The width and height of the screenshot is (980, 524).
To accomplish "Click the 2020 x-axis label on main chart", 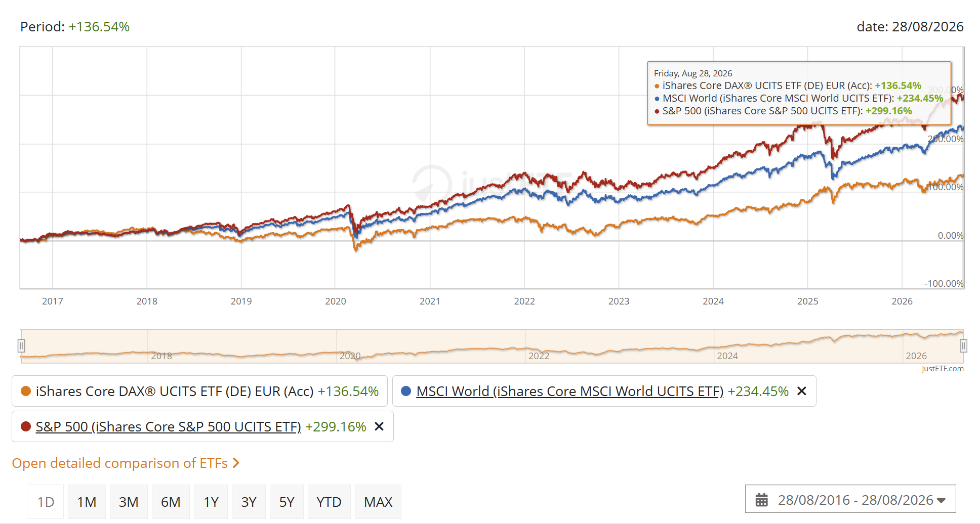I will (336, 301).
